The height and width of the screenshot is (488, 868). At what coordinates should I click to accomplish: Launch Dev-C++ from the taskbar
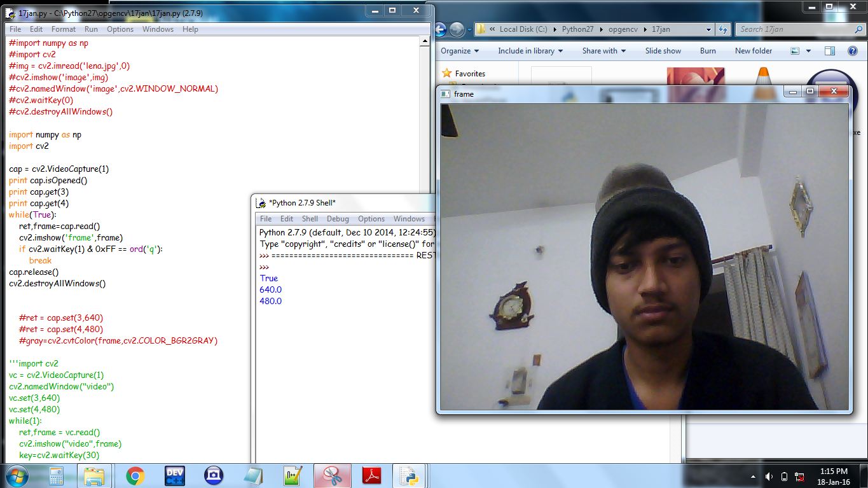tap(174, 475)
